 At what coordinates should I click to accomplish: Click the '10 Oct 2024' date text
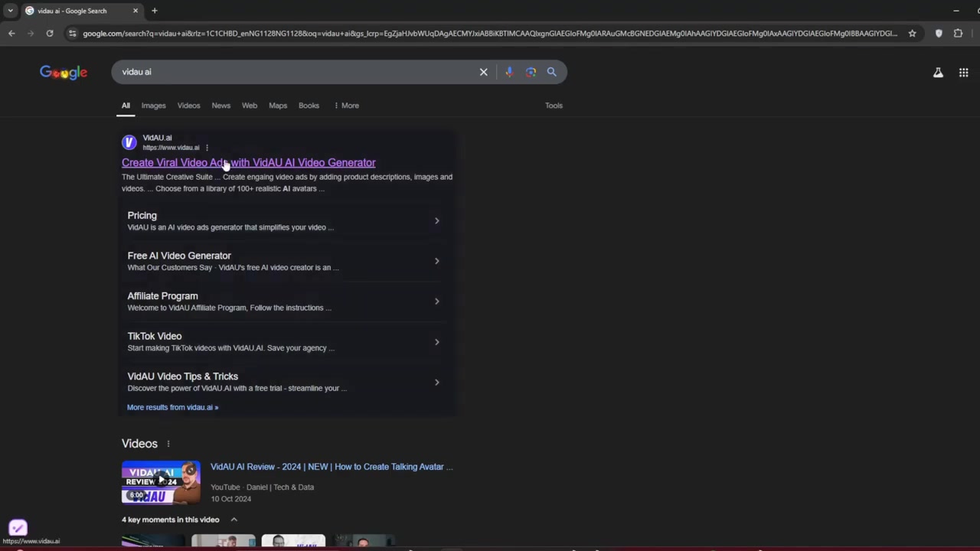point(231,499)
